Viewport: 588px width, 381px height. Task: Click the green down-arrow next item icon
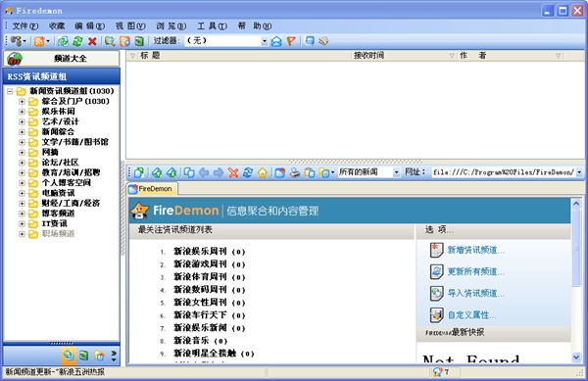[x=171, y=172]
